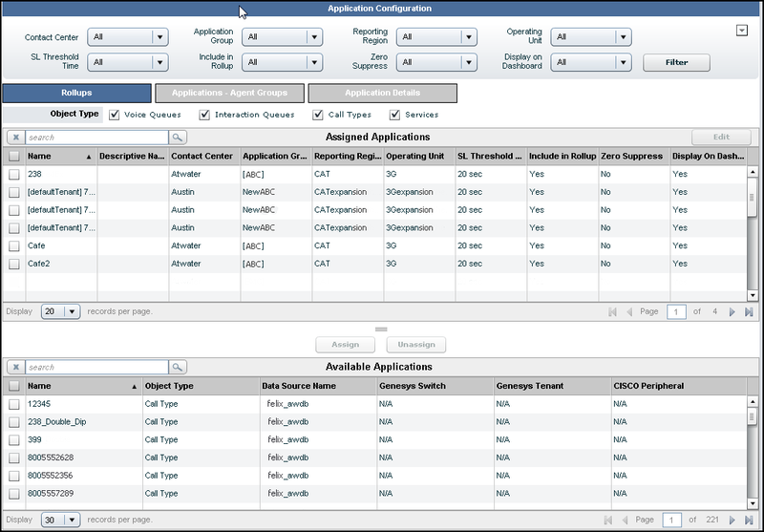Open the Include in Rollup dropdown
The image size is (764, 532).
tap(282, 62)
